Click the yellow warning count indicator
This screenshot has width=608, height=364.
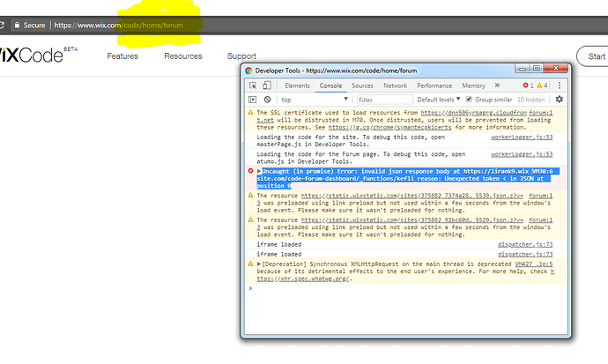[x=542, y=85]
